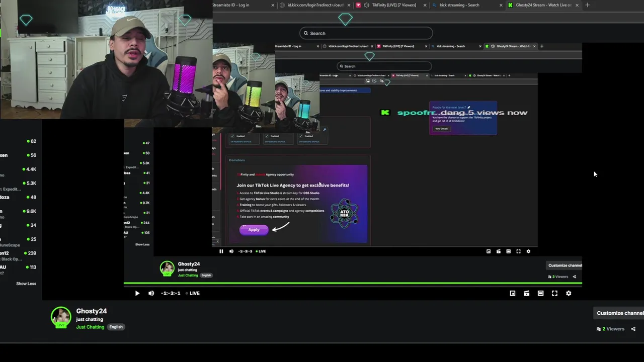The height and width of the screenshot is (362, 644).
Task: Open sidebar channel with 62 viewers
Action: pos(18,141)
